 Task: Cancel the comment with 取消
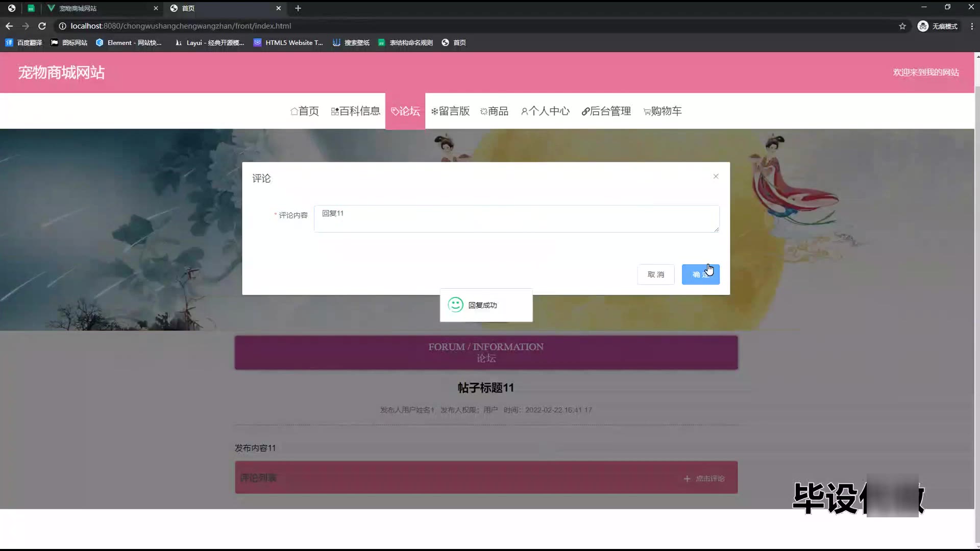(x=656, y=274)
